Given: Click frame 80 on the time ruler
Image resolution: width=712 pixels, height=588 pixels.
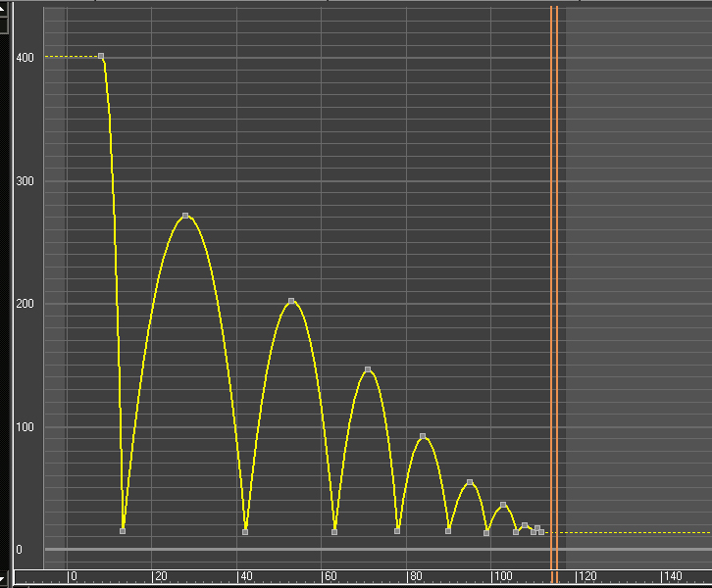Looking at the screenshot, I should [x=416, y=576].
